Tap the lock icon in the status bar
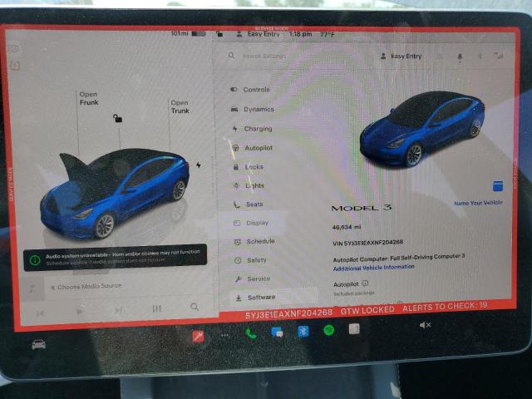Screen dimensions: 532x399 point(219,33)
